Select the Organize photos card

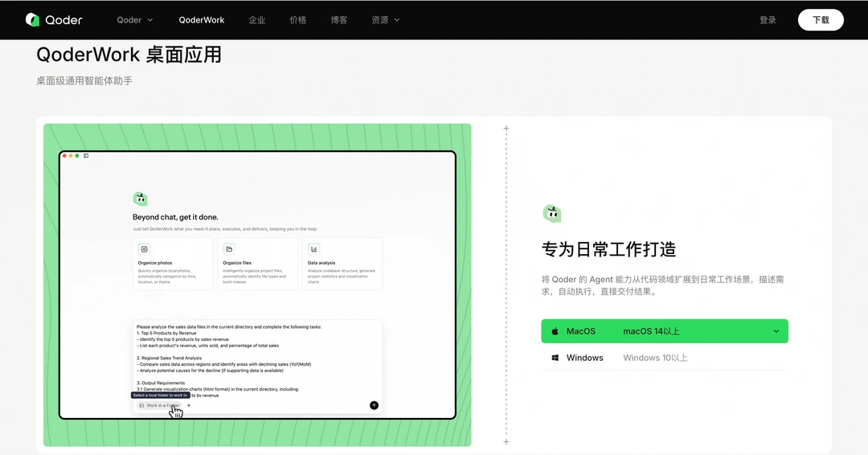coord(173,264)
